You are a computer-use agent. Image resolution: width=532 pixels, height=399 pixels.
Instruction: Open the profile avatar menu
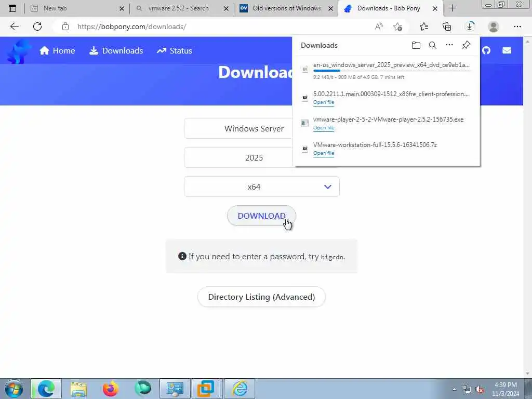(494, 26)
